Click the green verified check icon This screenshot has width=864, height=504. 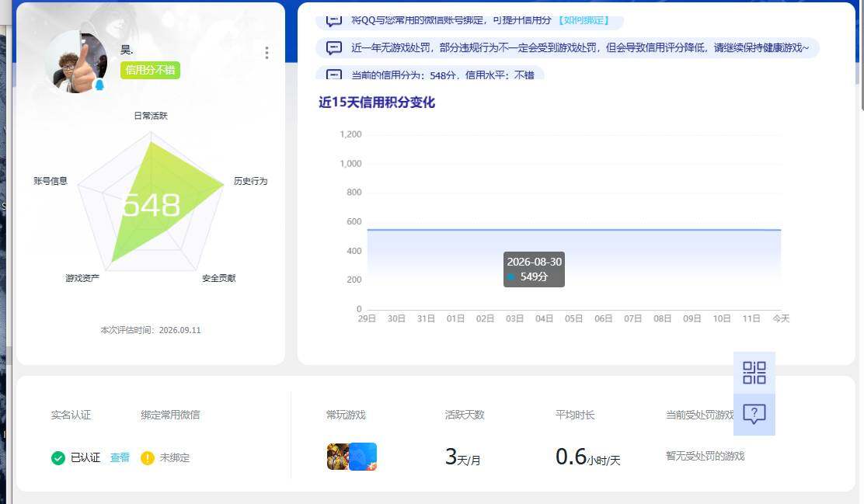point(57,458)
